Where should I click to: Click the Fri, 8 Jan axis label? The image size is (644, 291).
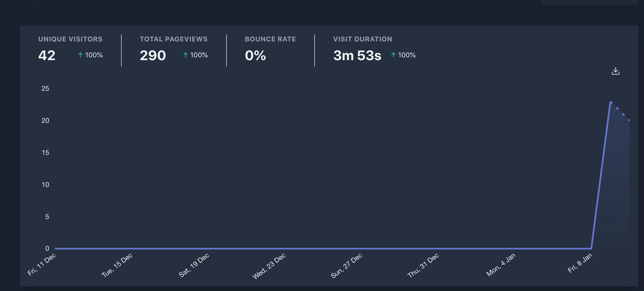click(580, 263)
